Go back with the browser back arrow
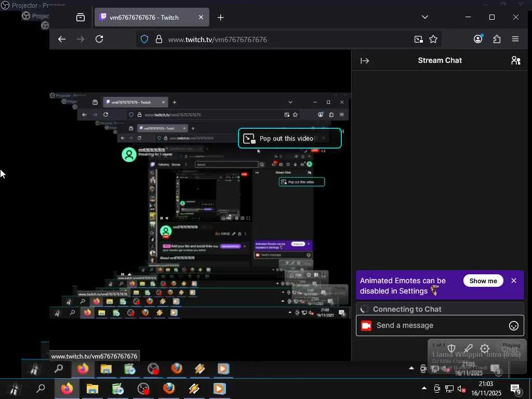532x399 pixels. point(61,39)
